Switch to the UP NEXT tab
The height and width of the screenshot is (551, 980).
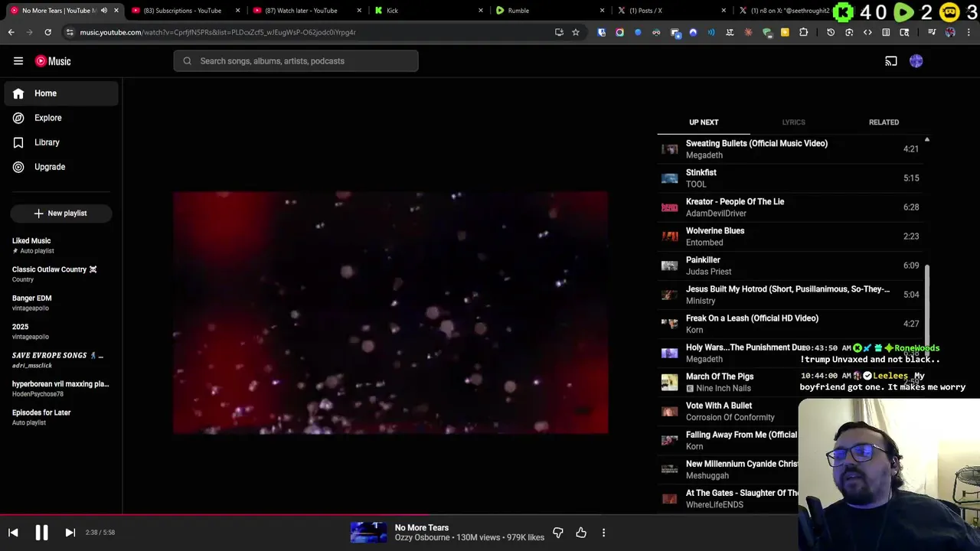coord(704,122)
